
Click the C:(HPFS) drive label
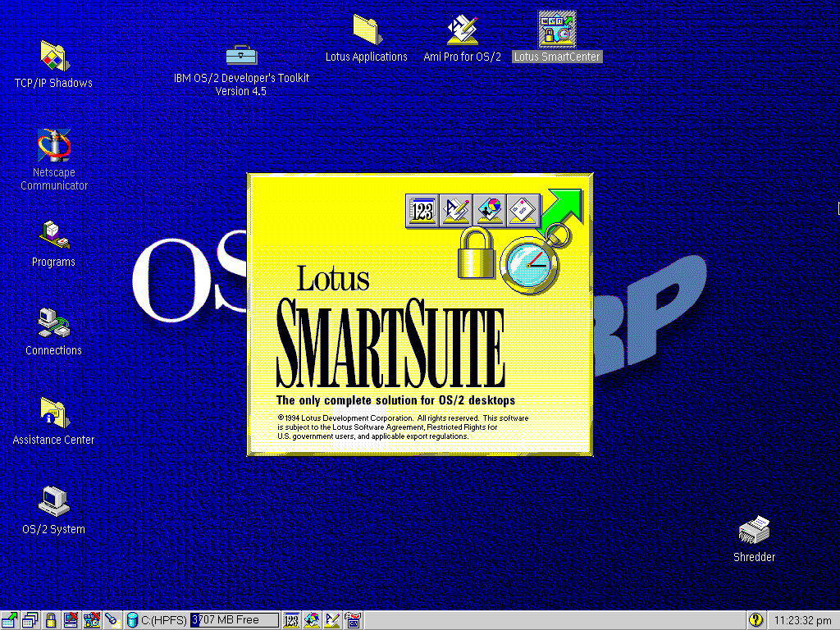(164, 620)
